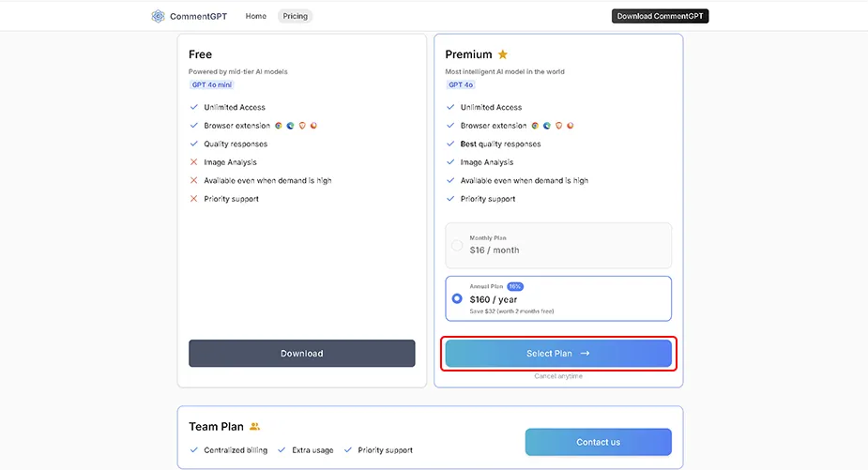Click the Chrome icon in the Free plan

pos(279,126)
